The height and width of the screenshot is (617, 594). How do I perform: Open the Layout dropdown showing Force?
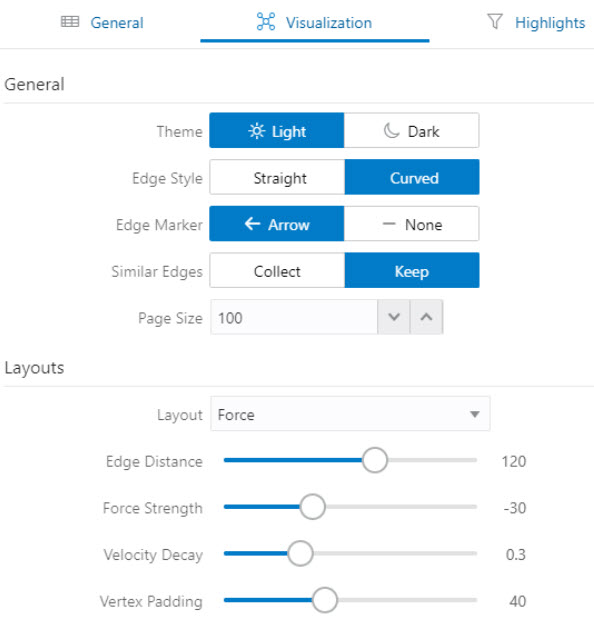coord(350,414)
